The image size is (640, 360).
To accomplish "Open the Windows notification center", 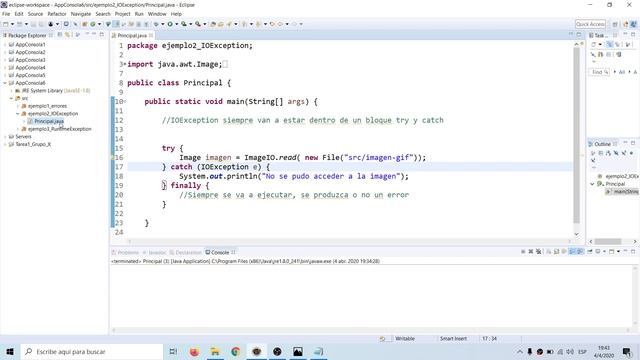I will click(627, 351).
